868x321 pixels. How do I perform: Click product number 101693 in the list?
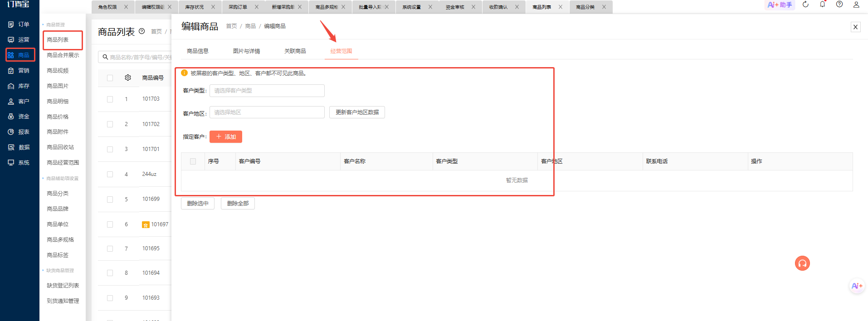[151, 298]
